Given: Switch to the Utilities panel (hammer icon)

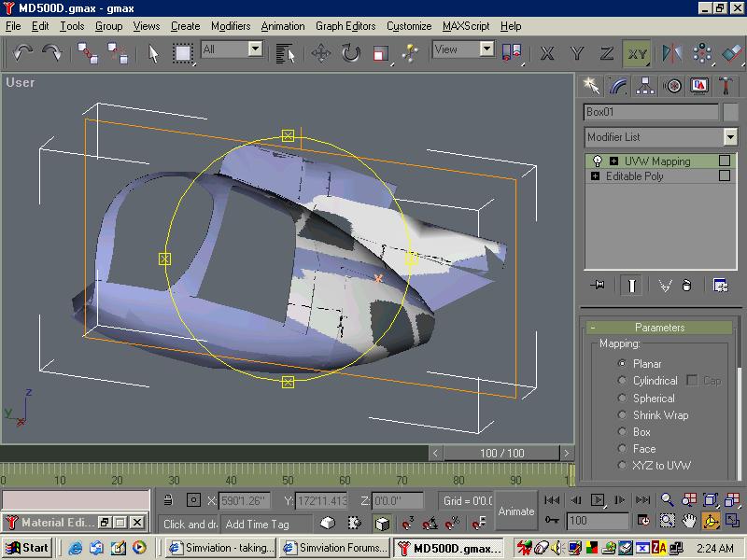Looking at the screenshot, I should (726, 86).
